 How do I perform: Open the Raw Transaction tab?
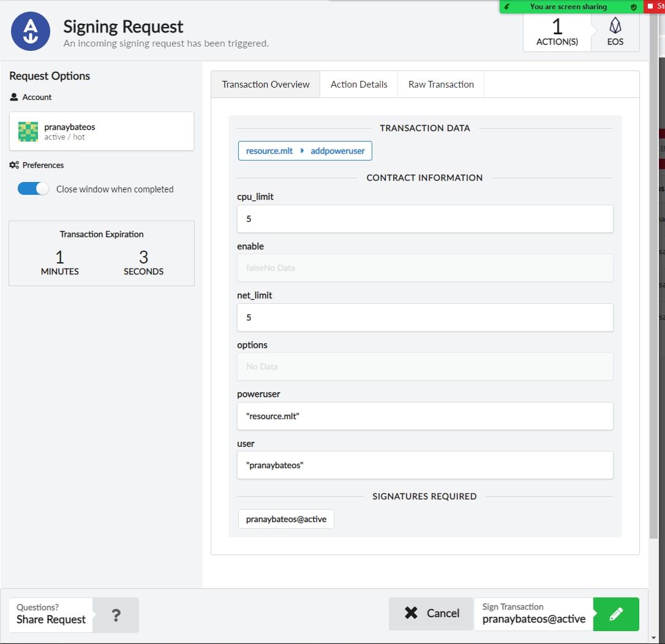[x=441, y=85]
